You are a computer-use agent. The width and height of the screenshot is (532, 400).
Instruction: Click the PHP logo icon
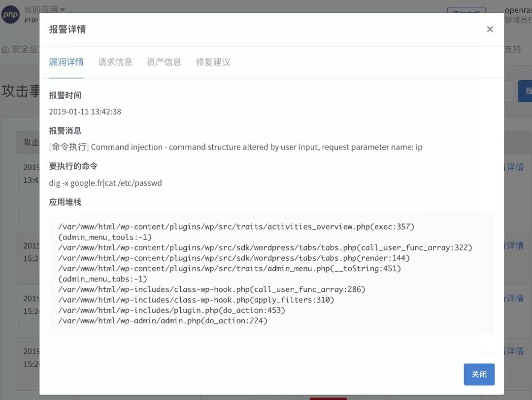coord(10,15)
